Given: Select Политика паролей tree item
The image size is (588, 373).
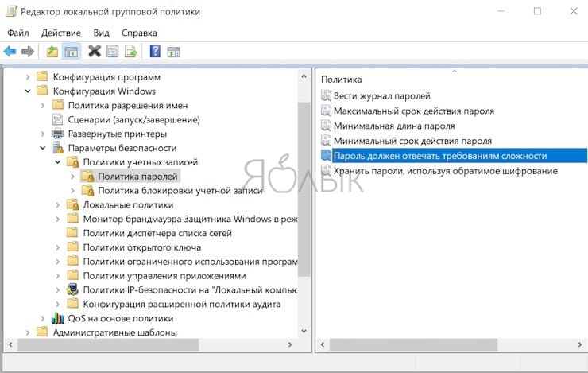Looking at the screenshot, I should (137, 177).
